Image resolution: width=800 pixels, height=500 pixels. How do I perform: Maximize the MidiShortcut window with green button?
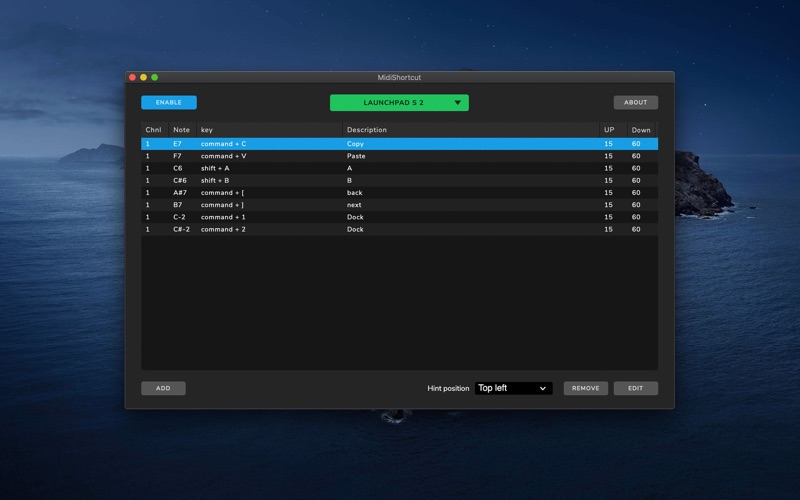click(155, 78)
